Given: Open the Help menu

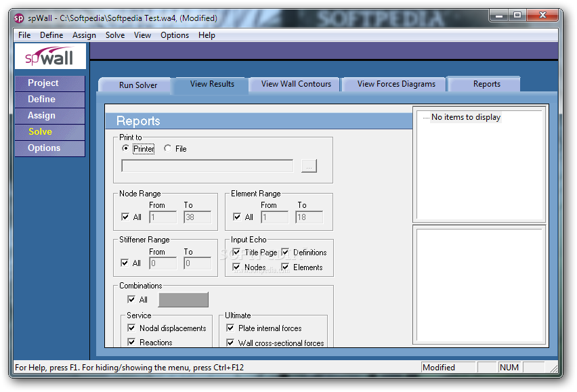Looking at the screenshot, I should point(207,35).
